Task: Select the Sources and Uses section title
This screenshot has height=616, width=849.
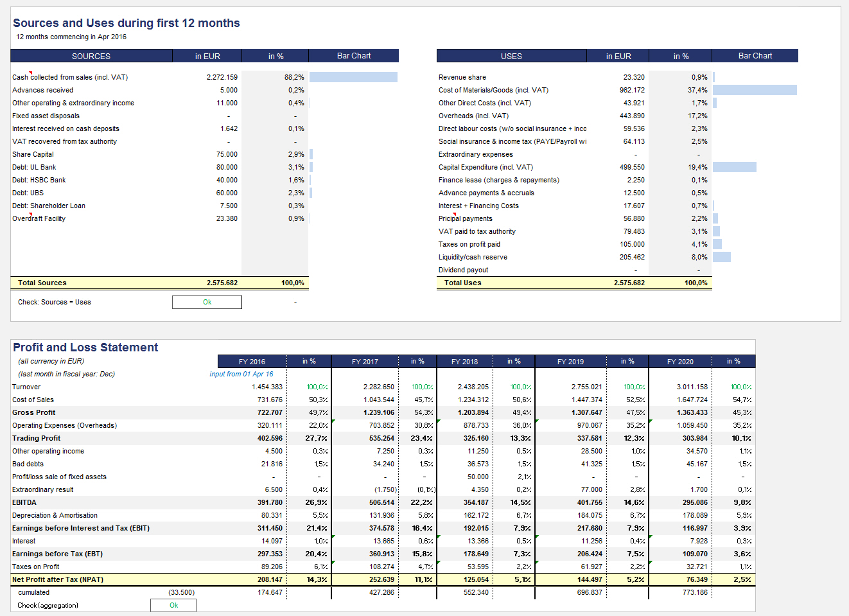Action: click(127, 23)
